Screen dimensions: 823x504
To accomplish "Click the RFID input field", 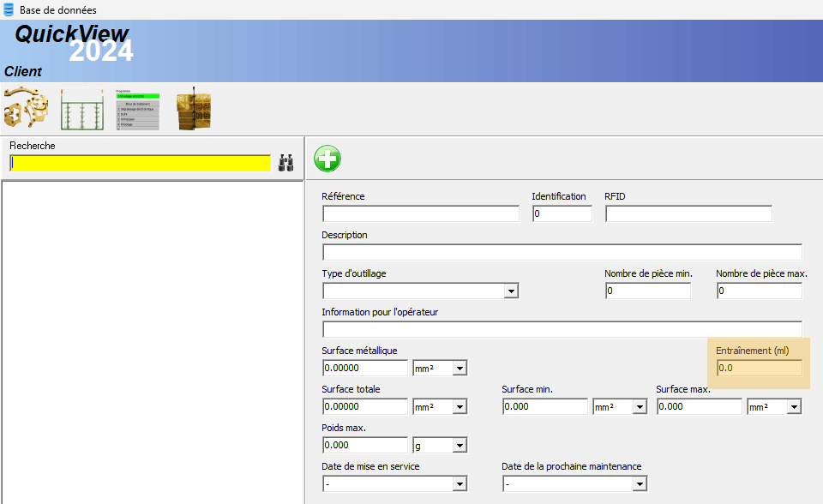I will (688, 214).
